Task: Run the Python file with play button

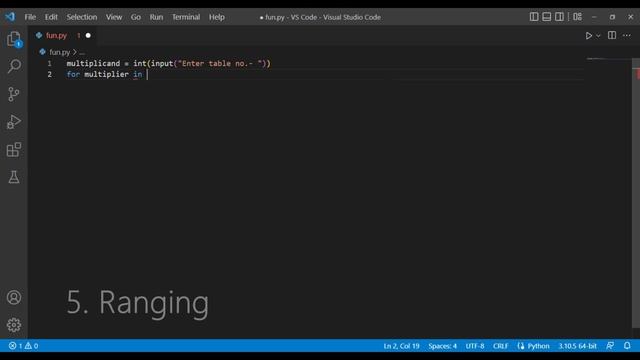Action: tap(589, 36)
